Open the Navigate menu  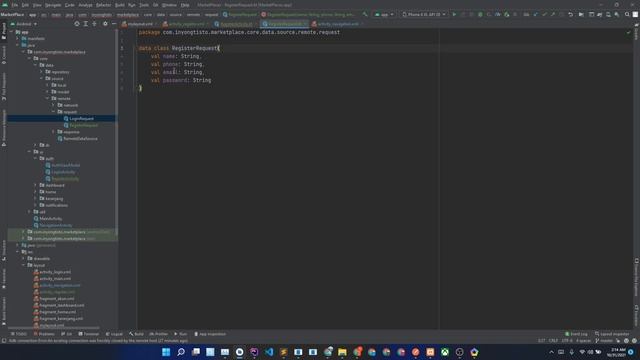(53, 5)
